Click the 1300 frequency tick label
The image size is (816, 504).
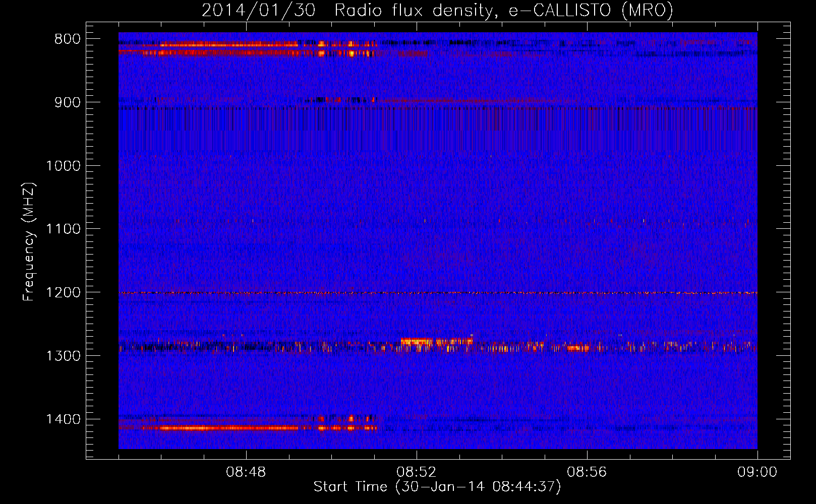coord(63,356)
